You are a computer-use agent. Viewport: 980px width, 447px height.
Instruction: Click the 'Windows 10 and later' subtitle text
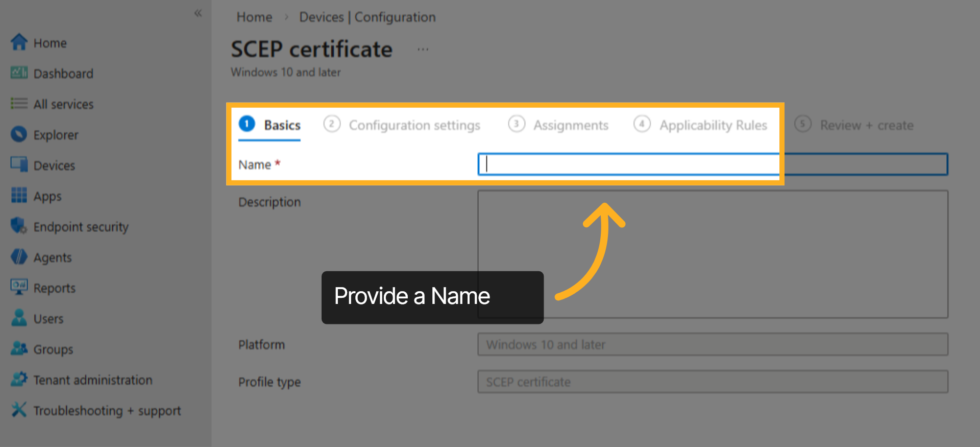click(285, 72)
